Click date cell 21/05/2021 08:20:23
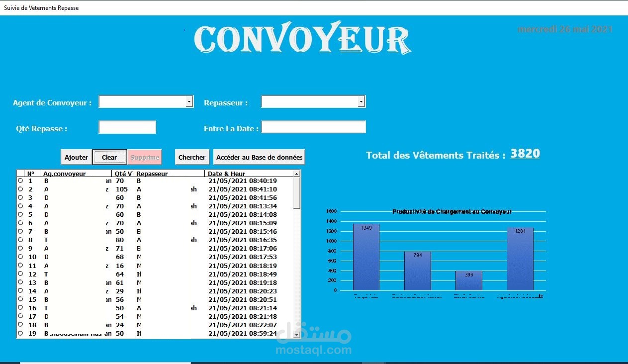 [243, 291]
